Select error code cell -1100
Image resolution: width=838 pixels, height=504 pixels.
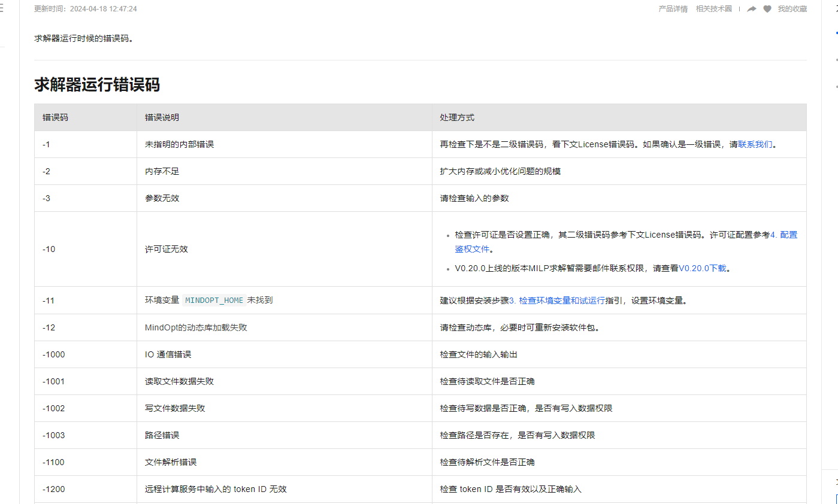point(86,462)
